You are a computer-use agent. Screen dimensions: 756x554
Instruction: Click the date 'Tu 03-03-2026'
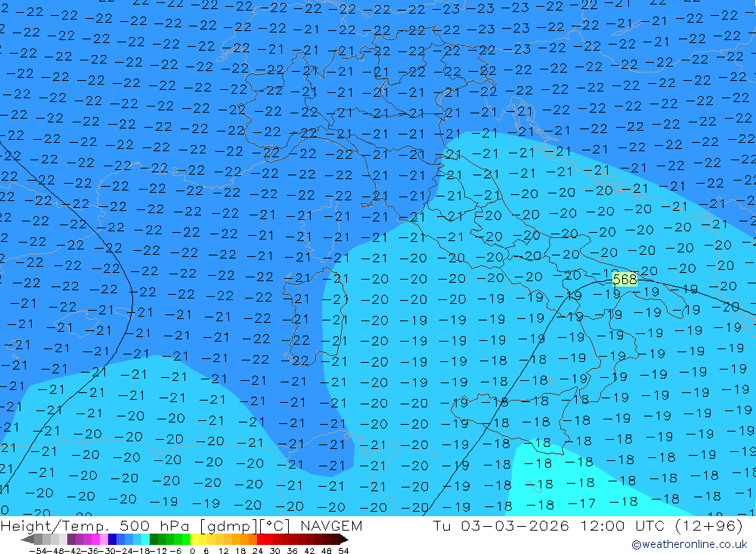pos(501,525)
